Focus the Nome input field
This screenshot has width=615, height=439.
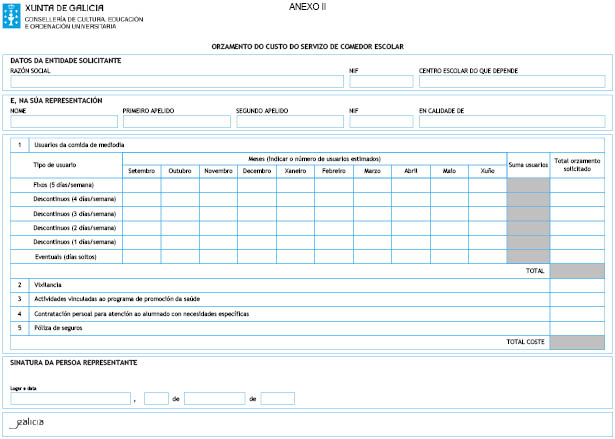point(63,121)
